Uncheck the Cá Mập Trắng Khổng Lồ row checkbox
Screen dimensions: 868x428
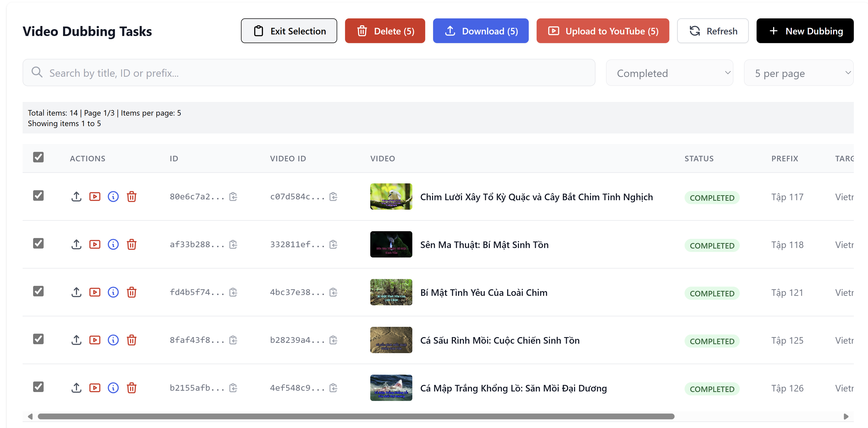[38, 387]
